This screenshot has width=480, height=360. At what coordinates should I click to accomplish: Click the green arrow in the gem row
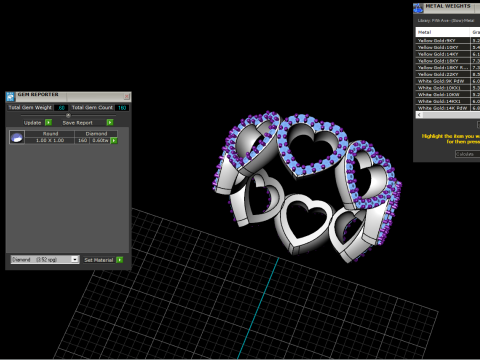pos(114,141)
